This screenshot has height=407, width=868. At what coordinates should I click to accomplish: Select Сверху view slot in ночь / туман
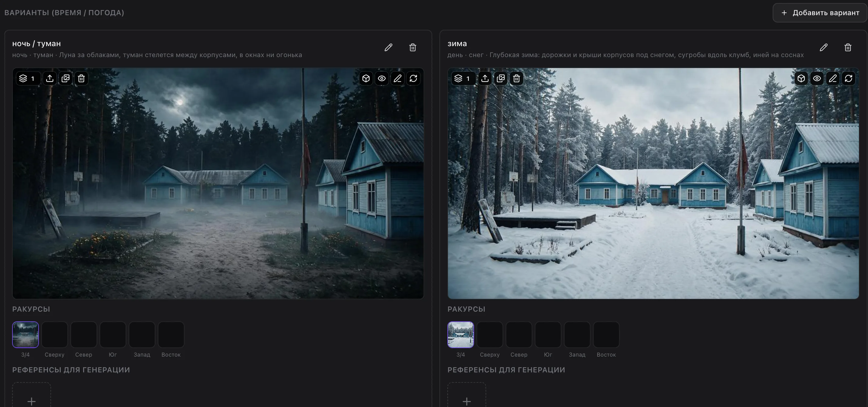tap(55, 334)
